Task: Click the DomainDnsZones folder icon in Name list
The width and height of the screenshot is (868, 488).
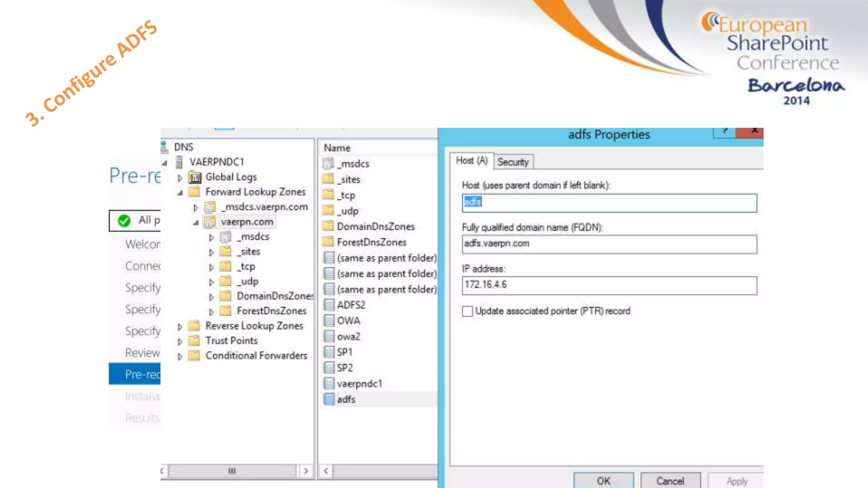Action: pos(328,226)
